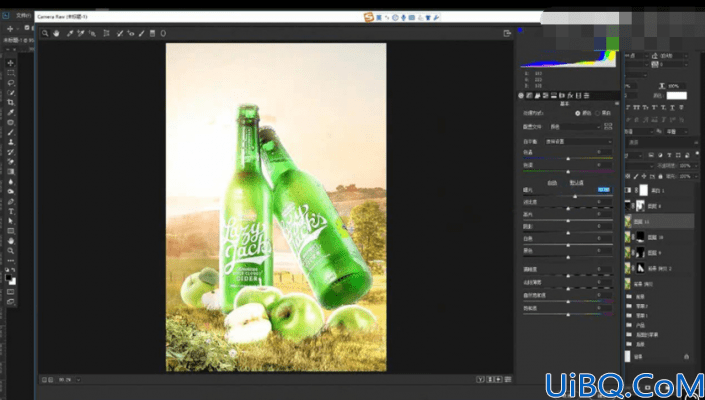Screen dimensions: 705x400
Task: Expand the 后面的苹果 layer group
Action: (x=628, y=335)
